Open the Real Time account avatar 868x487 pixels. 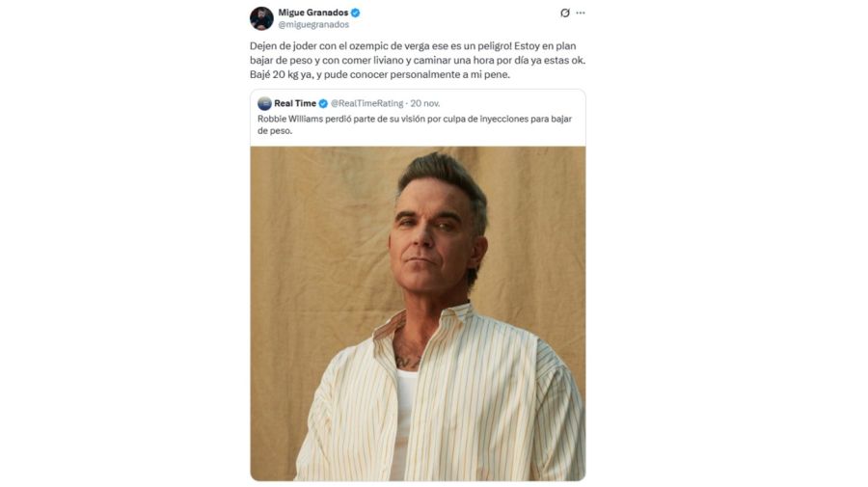264,103
